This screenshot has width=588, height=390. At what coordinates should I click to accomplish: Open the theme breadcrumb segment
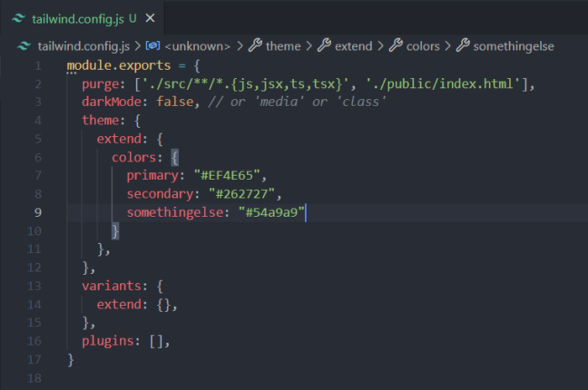[x=283, y=46]
